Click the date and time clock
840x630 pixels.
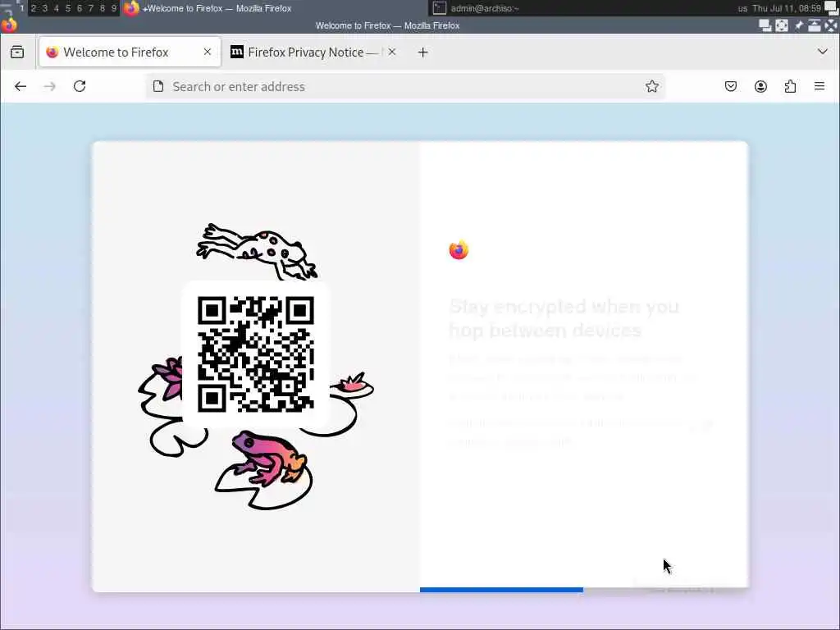click(787, 8)
